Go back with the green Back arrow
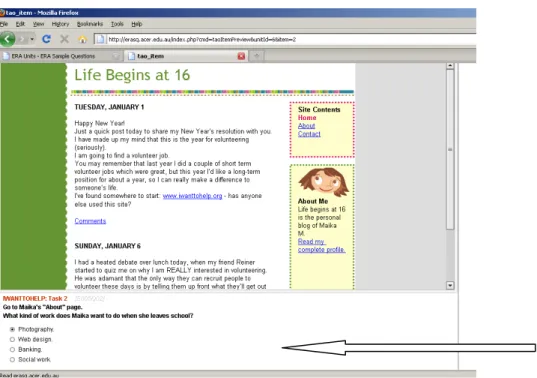The height and width of the screenshot is (378, 537). click(7, 39)
